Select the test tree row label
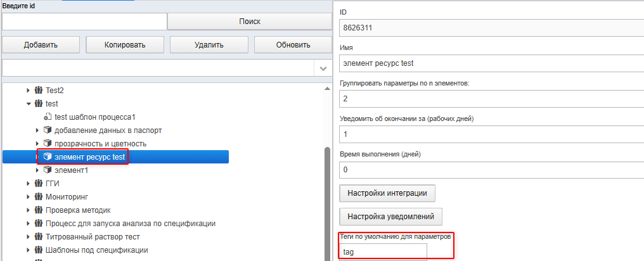The height and width of the screenshot is (261, 644). (x=52, y=104)
